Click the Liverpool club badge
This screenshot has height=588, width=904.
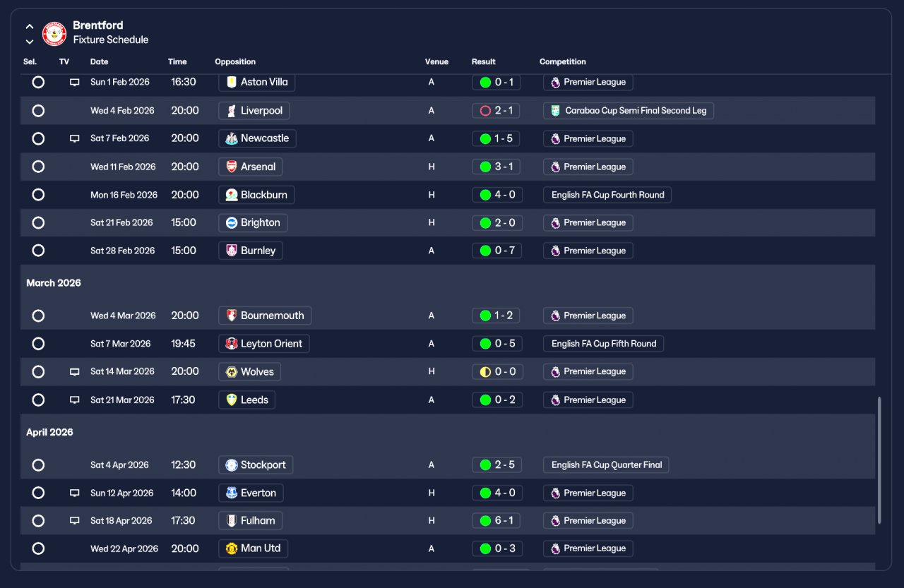(232, 111)
